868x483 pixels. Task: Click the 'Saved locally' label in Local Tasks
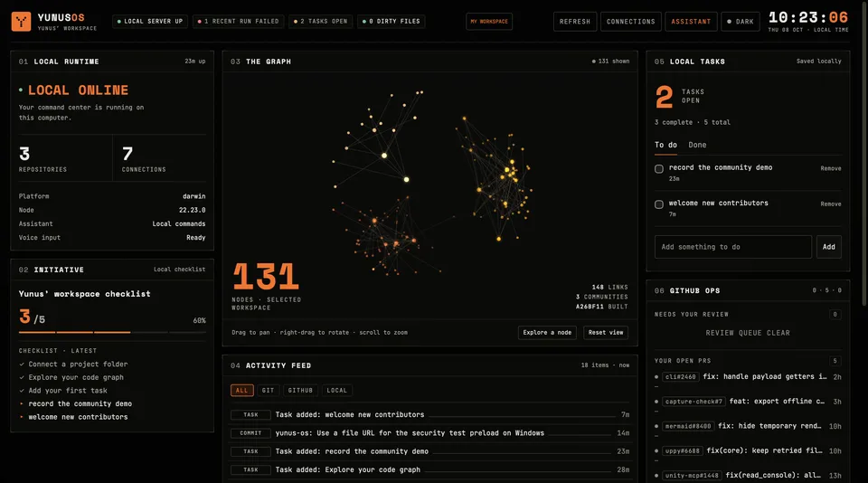point(819,62)
